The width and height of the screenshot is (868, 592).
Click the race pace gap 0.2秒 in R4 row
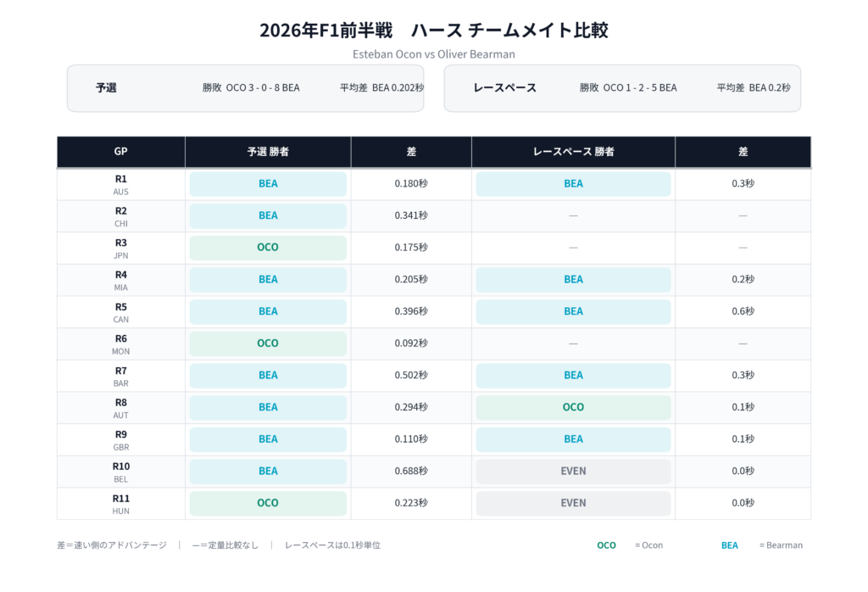(743, 280)
